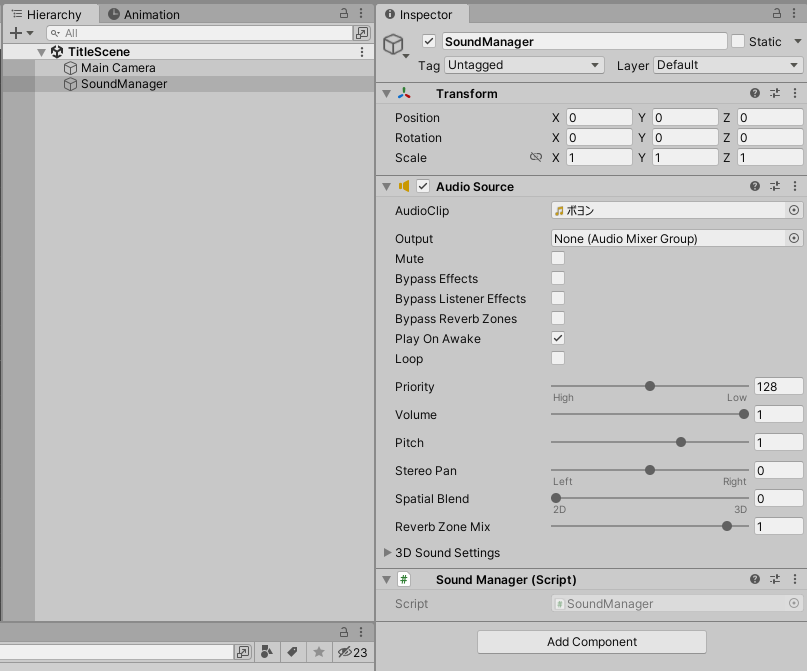Check Bypass Reverb Zones checkbox
This screenshot has height=671, width=807.
tap(557, 318)
